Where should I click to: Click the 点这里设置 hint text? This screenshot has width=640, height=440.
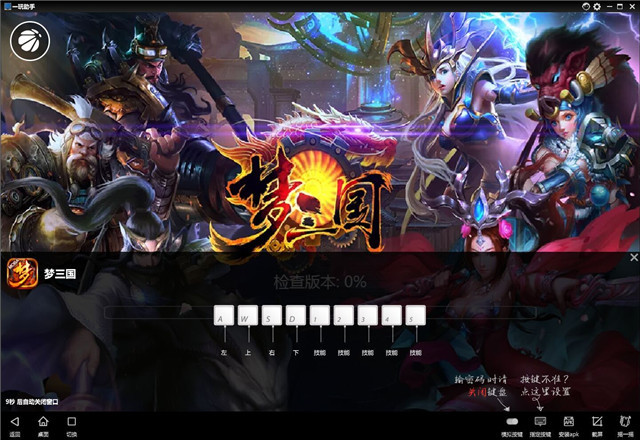click(545, 392)
